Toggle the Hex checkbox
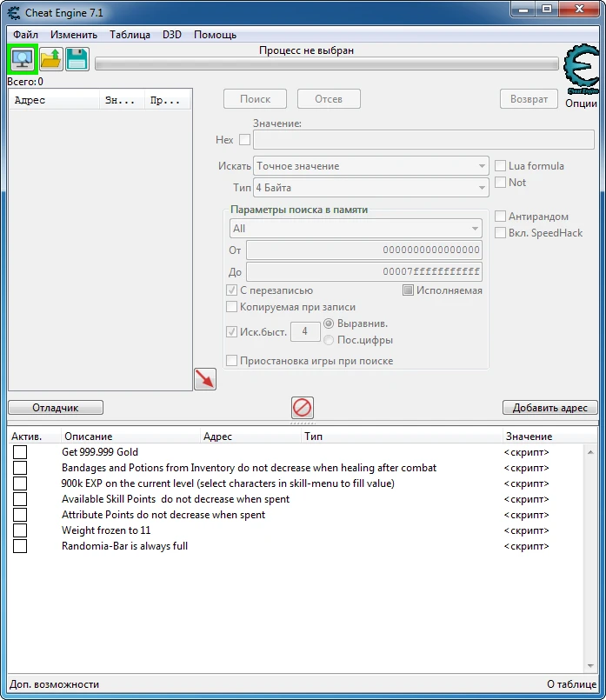This screenshot has width=606, height=700. (x=244, y=140)
